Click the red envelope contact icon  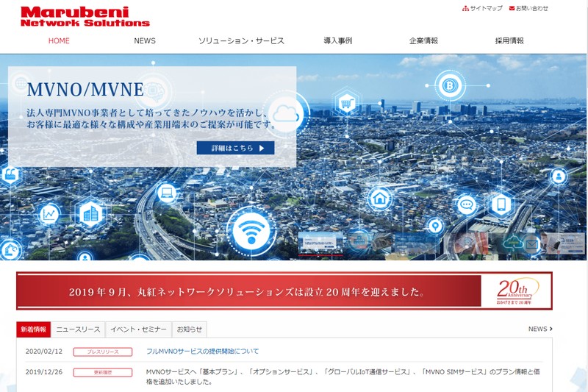coord(512,8)
